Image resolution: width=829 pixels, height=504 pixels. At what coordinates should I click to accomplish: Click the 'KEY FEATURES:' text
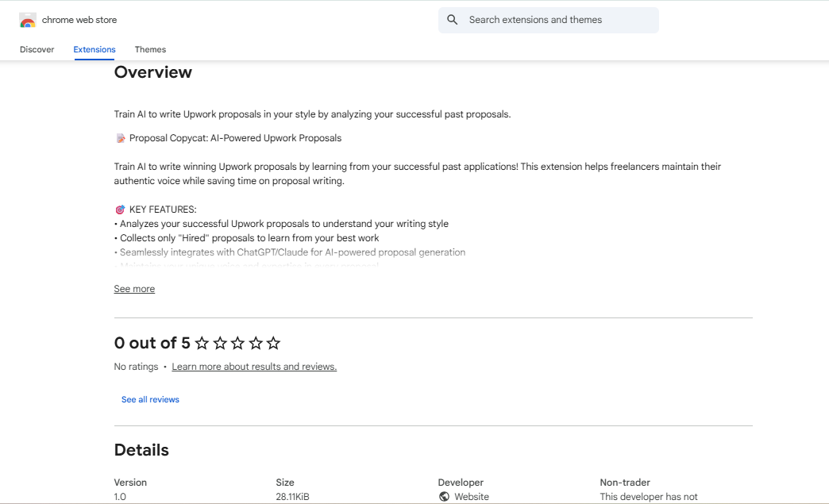pyautogui.click(x=163, y=210)
